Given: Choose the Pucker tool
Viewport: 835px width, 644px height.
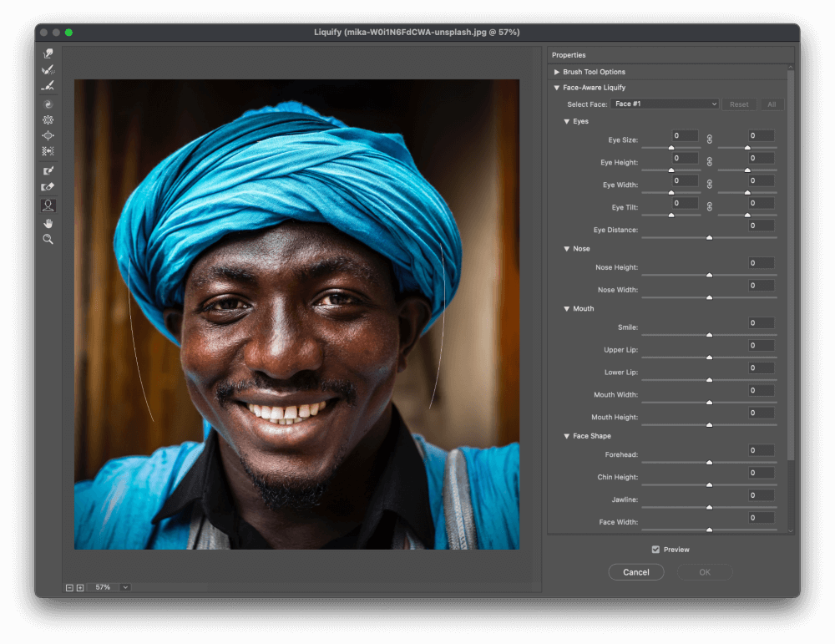Looking at the screenshot, I should tap(48, 120).
